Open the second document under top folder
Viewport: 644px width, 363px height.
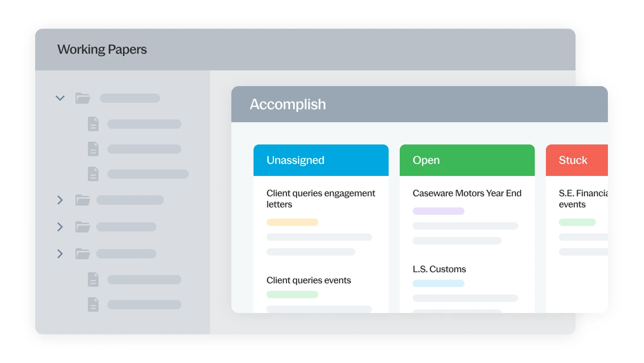coord(93,149)
